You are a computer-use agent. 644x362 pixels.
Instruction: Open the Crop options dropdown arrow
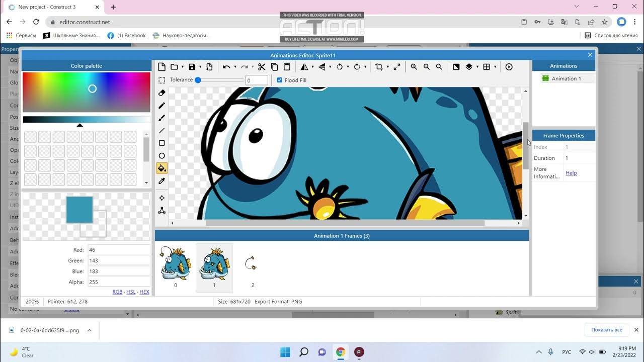388,67
